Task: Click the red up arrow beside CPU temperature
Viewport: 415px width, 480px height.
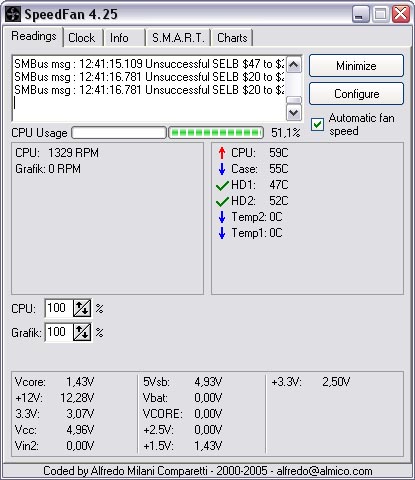Action: pos(222,153)
